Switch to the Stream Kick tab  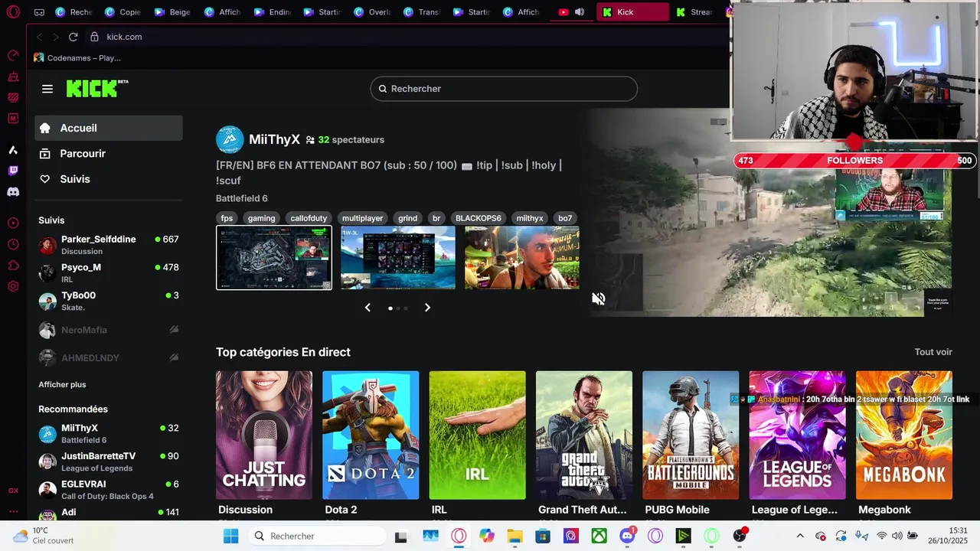click(694, 12)
